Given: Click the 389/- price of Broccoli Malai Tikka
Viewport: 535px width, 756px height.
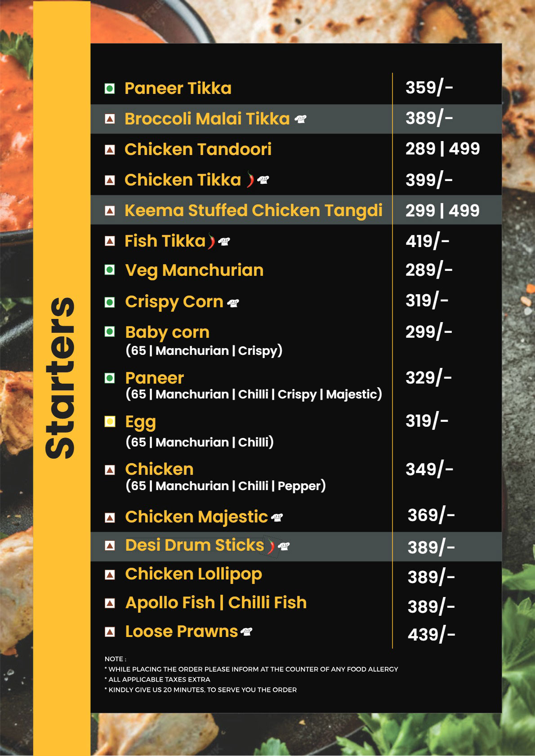Looking at the screenshot, I should [429, 119].
